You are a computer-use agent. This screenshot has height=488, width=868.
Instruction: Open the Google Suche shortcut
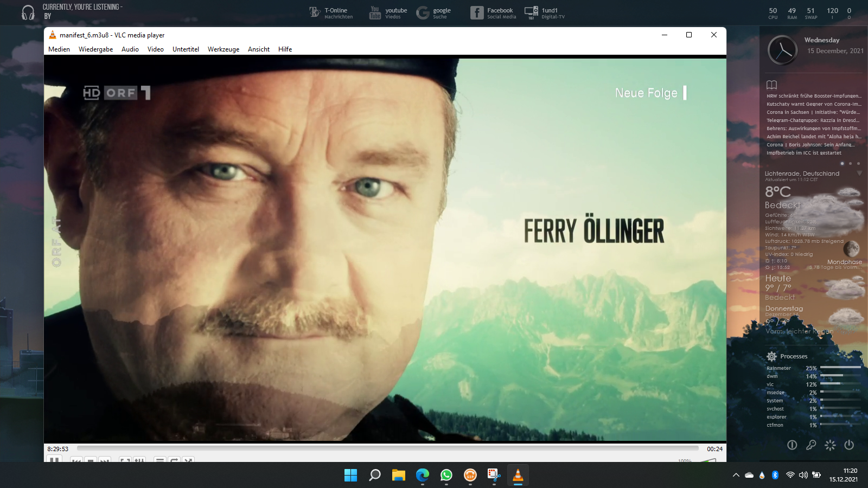point(433,12)
